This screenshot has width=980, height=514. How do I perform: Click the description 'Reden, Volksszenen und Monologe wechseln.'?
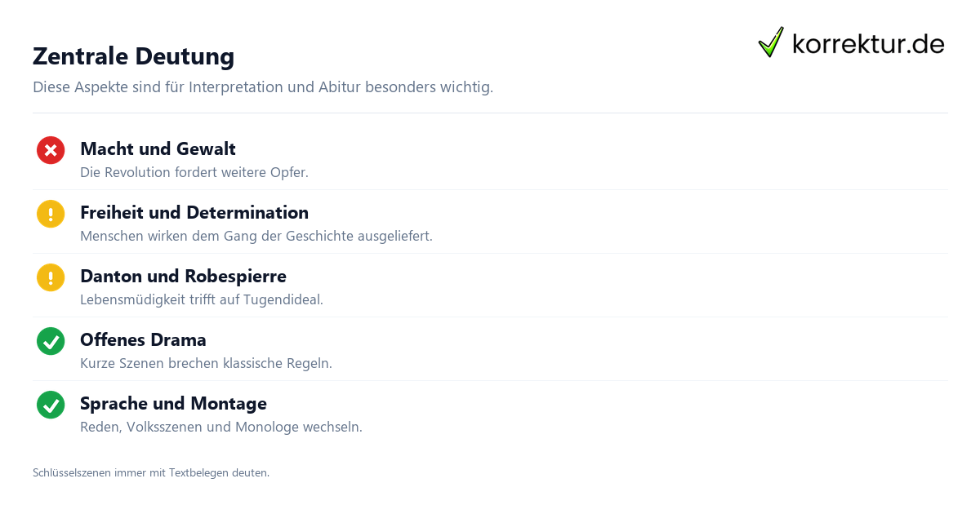[221, 427]
